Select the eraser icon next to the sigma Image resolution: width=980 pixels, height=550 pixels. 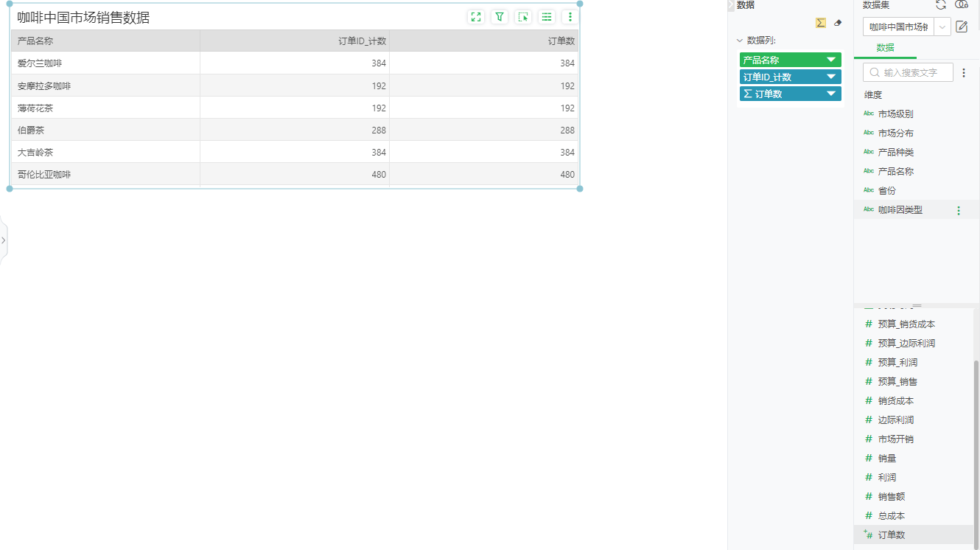tap(838, 22)
